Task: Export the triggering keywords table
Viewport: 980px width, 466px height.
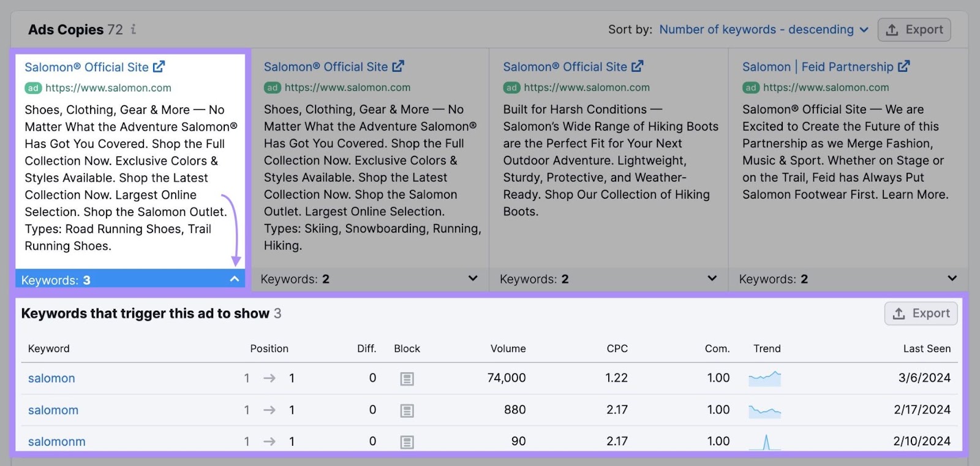Action: [921, 313]
